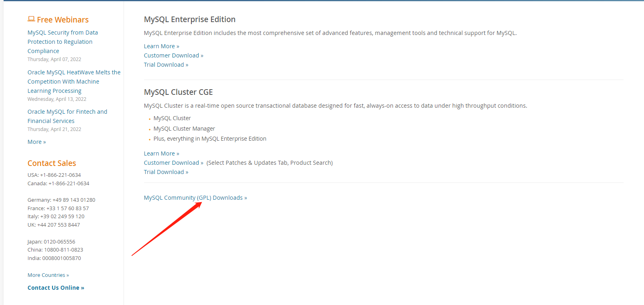Open Enterprise Edition Learn More » link

[x=162, y=46]
